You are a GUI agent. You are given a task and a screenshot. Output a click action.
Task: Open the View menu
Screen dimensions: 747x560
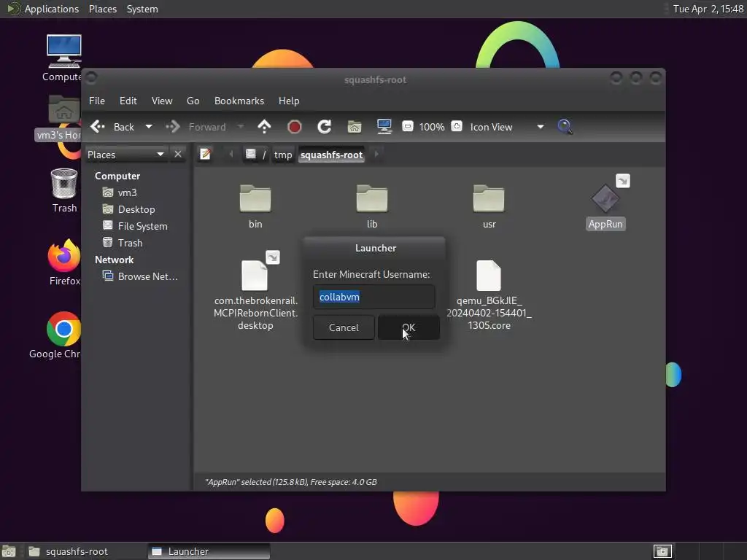pos(162,101)
